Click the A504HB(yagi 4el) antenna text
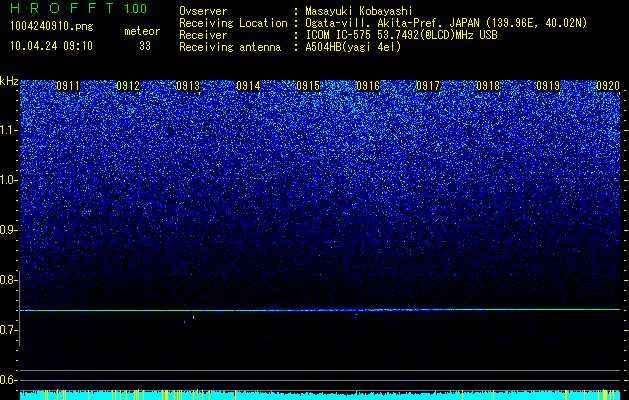This screenshot has height=400, width=629. (353, 47)
